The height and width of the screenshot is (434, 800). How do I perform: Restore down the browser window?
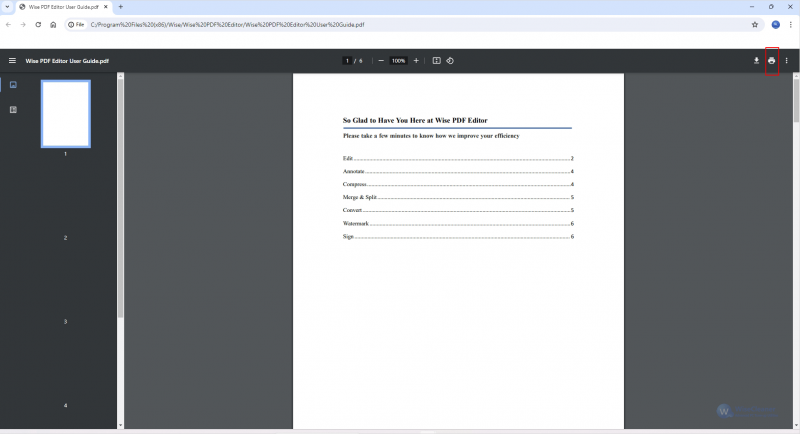(771, 7)
